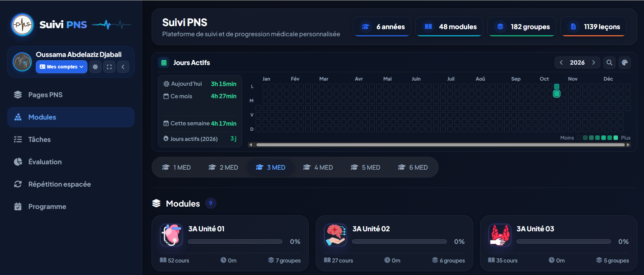The height and width of the screenshot is (275, 644).
Task: Open the Évaluation section
Action: pyautogui.click(x=71, y=162)
